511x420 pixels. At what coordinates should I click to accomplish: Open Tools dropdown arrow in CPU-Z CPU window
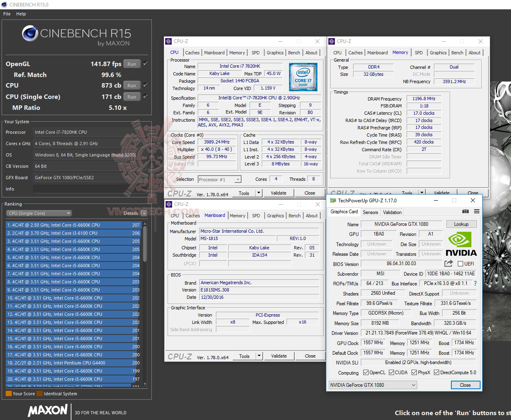point(259,193)
